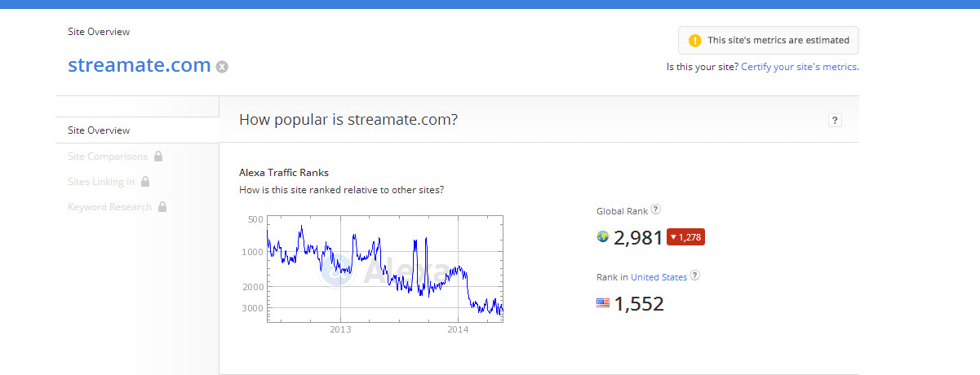Screen dimensions: 980x375
Task: Click the help icon beside United States rank
Action: (x=695, y=276)
